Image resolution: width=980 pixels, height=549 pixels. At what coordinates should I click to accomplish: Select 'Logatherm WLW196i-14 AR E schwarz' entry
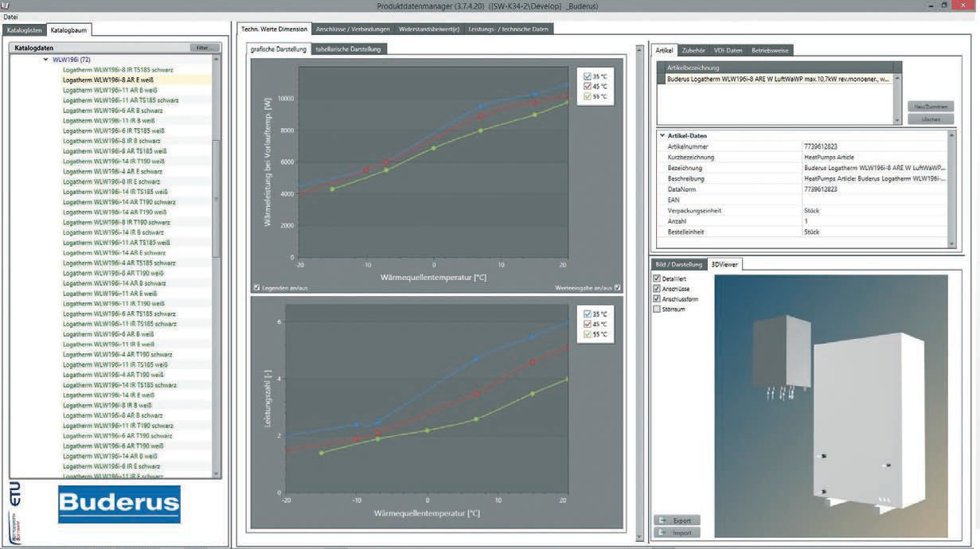(114, 252)
